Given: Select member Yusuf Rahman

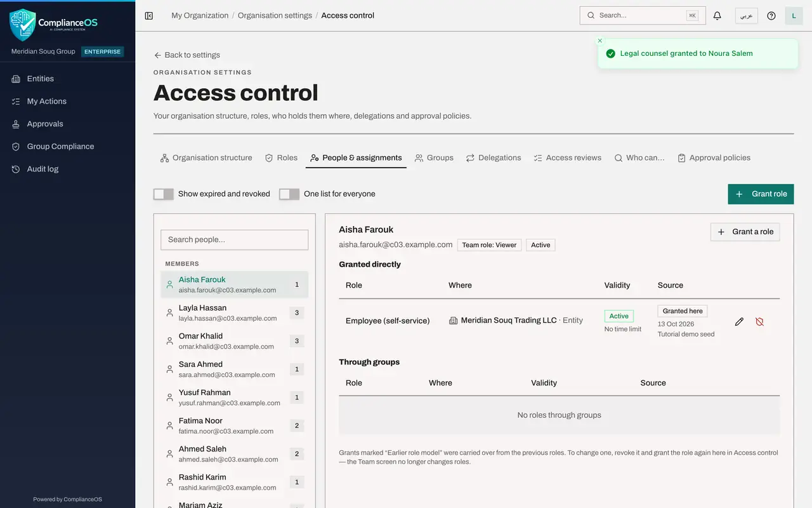Looking at the screenshot, I should pos(235,398).
